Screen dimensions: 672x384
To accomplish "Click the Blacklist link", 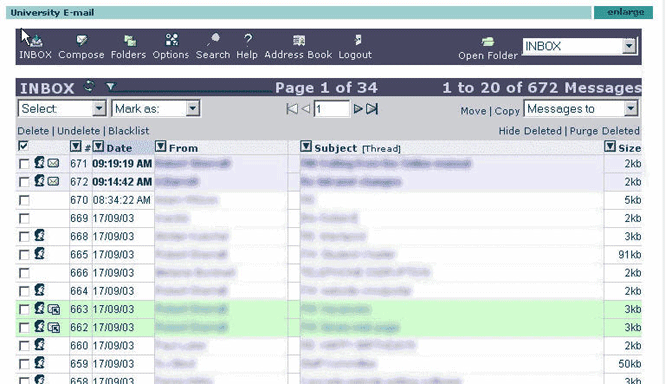I will [x=129, y=131].
